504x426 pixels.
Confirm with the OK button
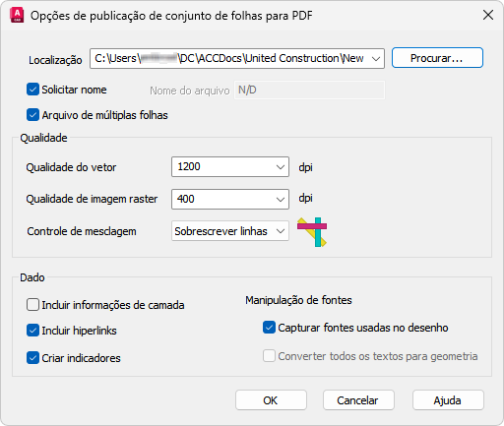(x=271, y=400)
